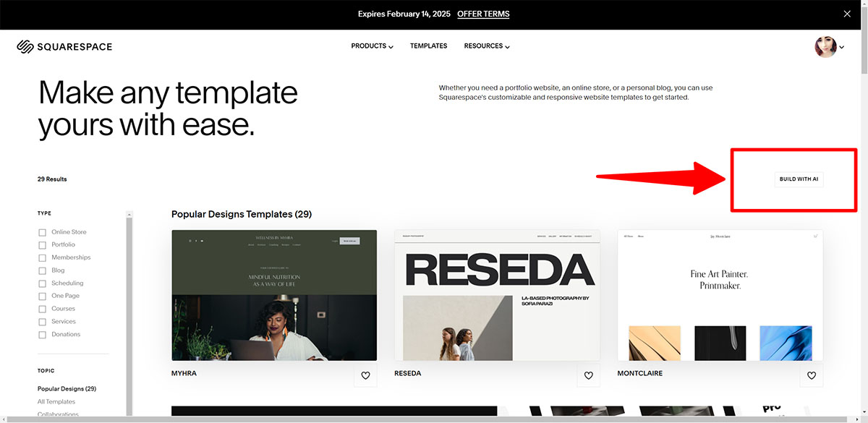Enable the Donations filter

tap(42, 334)
